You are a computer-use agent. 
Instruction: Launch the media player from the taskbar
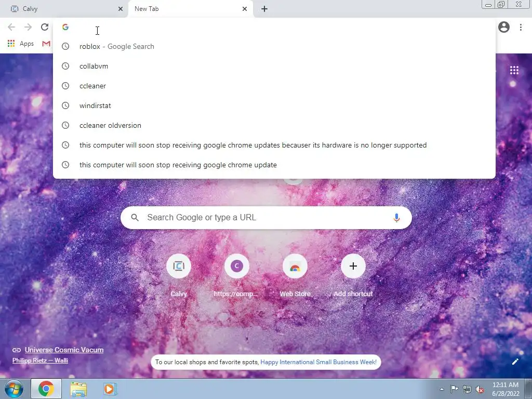(x=110, y=389)
